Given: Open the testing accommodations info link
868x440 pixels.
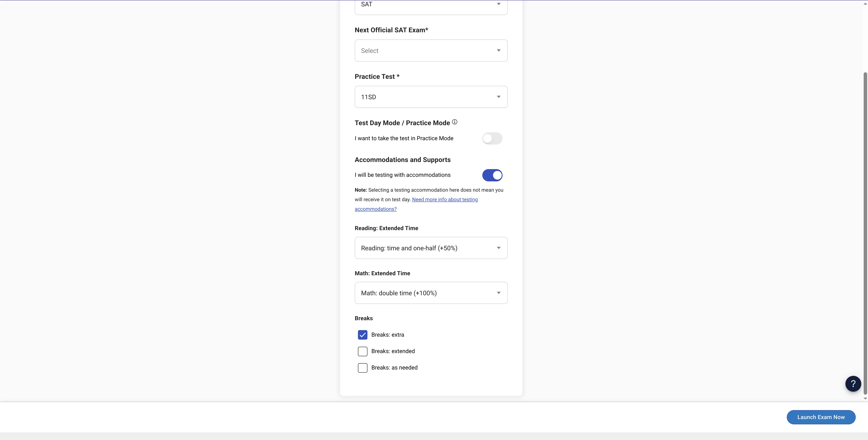Looking at the screenshot, I should tap(445, 199).
